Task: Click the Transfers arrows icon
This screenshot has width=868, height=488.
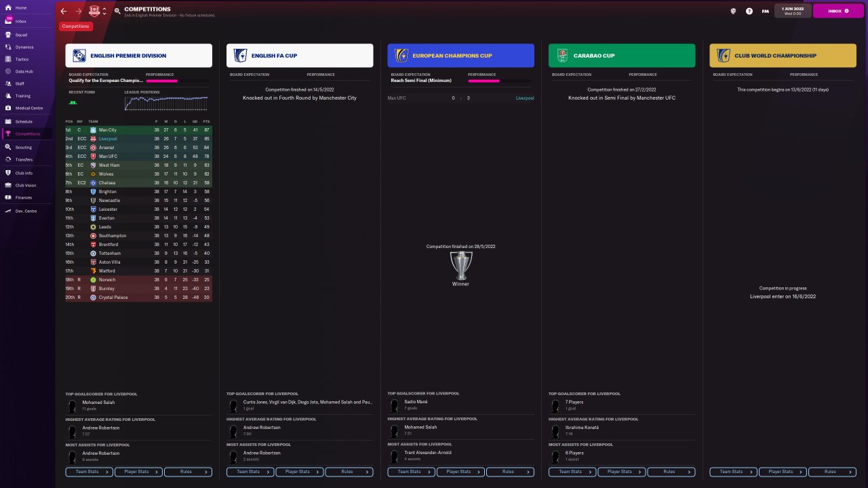Action: 8,159
